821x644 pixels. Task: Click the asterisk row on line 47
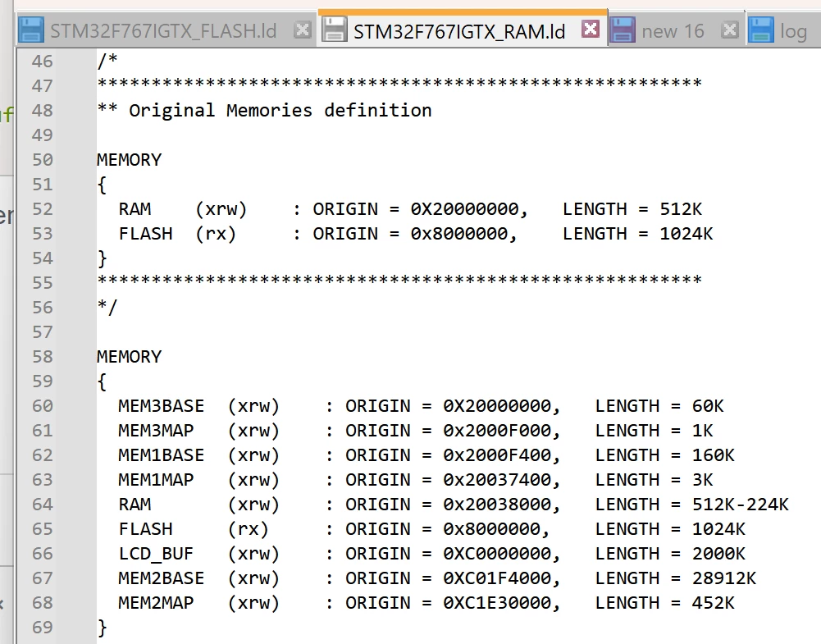[399, 84]
